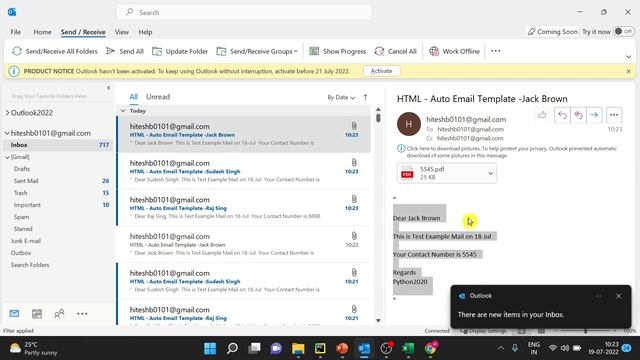Viewport: 640px width, 360px height.
Task: Open more message actions ellipsis
Action: click(614, 115)
